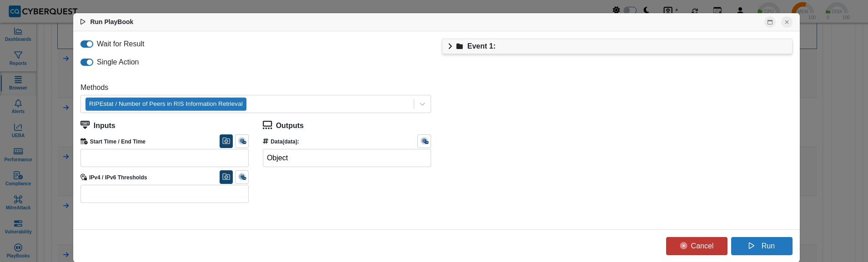Image resolution: width=868 pixels, height=262 pixels.
Task: Maximize the Run PlayBook dialog
Action: (770, 22)
